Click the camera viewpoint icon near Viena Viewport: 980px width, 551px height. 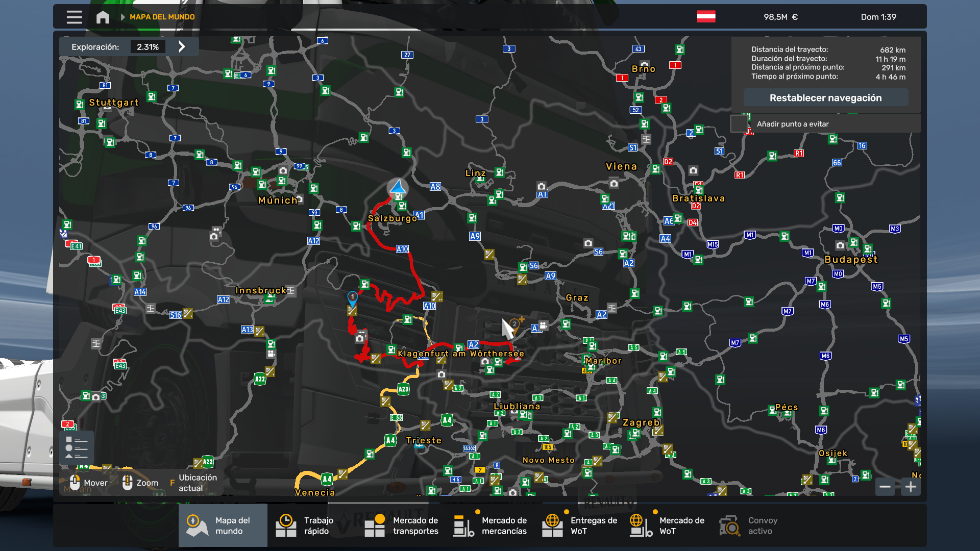614,183
